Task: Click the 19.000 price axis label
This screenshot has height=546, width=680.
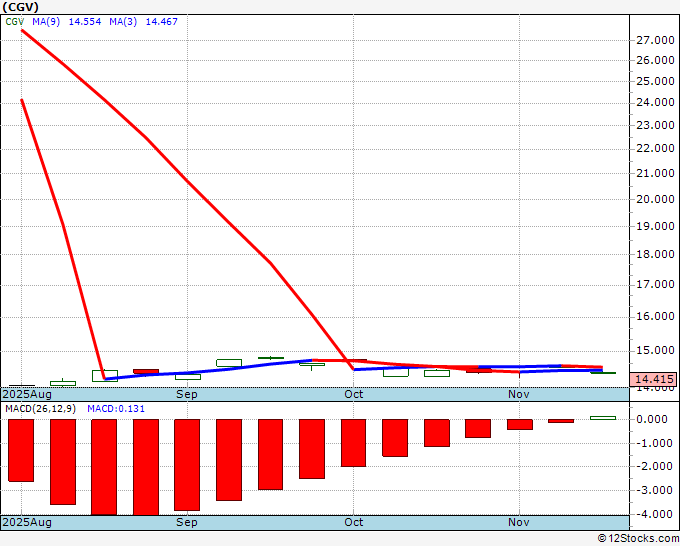Action: 655,226
